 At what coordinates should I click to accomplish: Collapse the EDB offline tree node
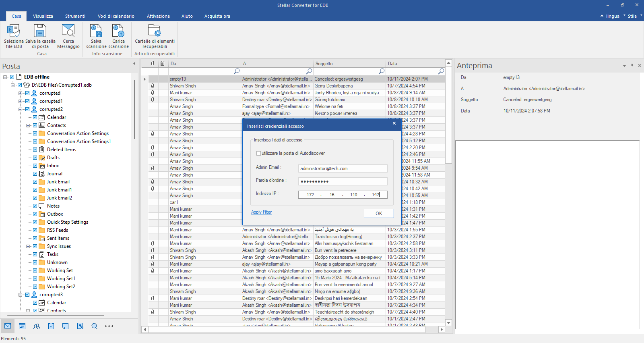click(5, 77)
